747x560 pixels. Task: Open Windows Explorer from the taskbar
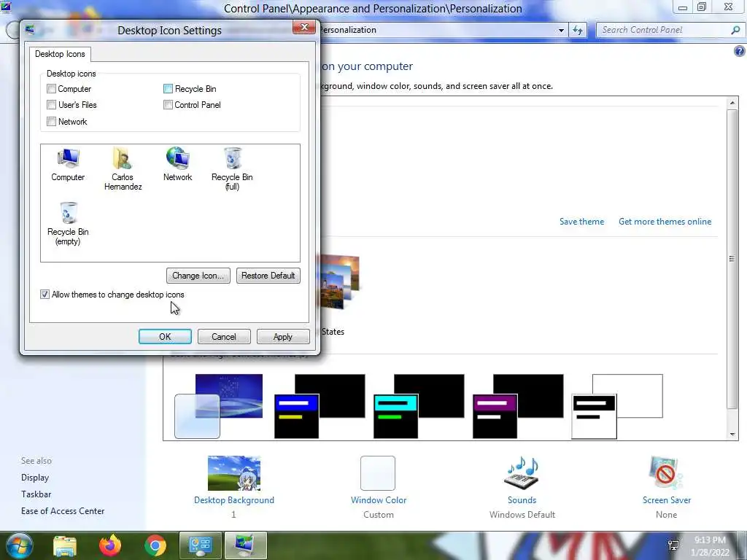[65, 545]
